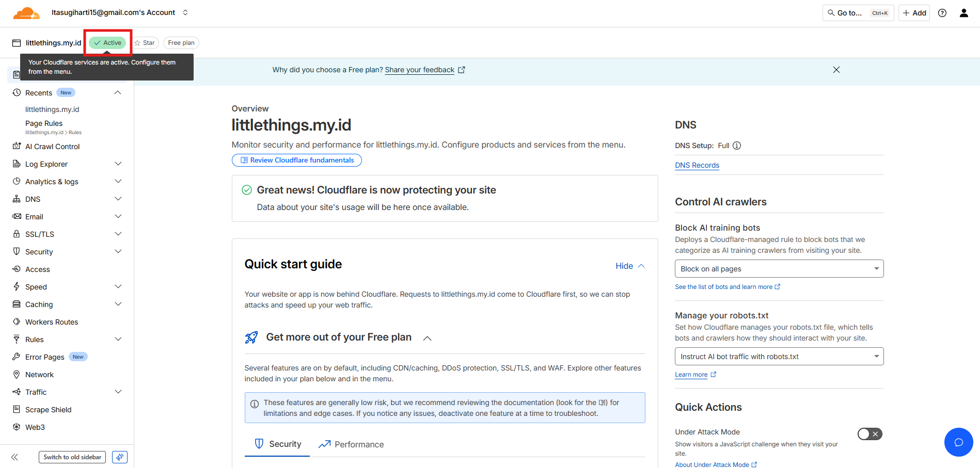
Task: Open the DNS Records link
Action: click(x=697, y=165)
